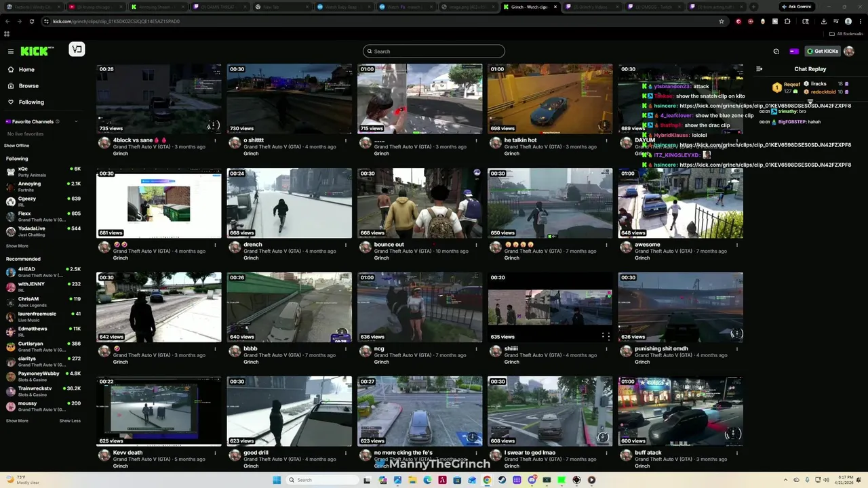Open Trainwreckstv recommended channel
This screenshot has width=868, height=488.
pyautogui.click(x=43, y=391)
